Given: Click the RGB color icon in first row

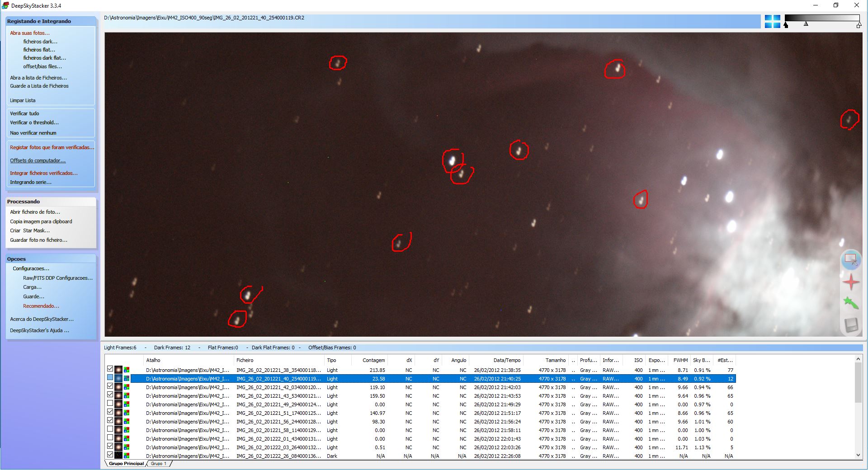Looking at the screenshot, I should point(127,370).
